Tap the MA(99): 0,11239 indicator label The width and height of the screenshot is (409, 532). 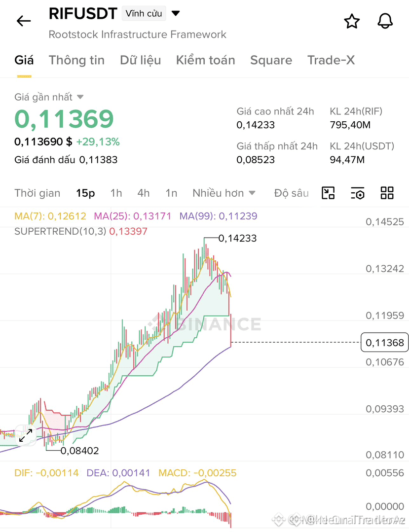[218, 216]
